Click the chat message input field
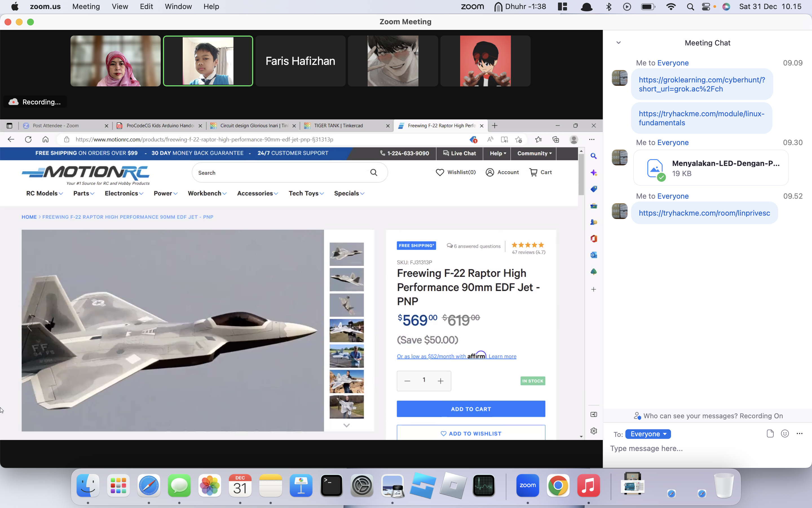Screen dimensions: 812x508 (707, 448)
